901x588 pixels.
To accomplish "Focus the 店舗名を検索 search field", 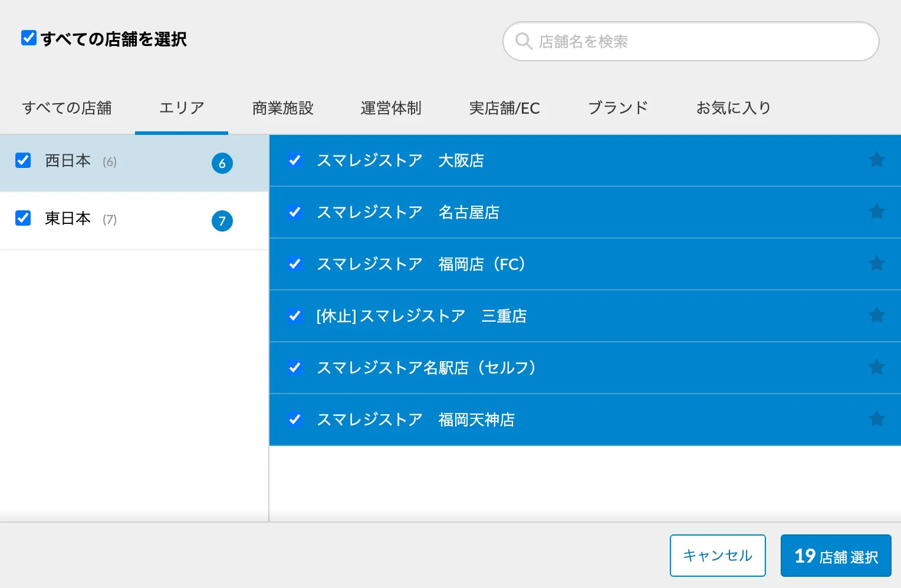I will (x=690, y=41).
